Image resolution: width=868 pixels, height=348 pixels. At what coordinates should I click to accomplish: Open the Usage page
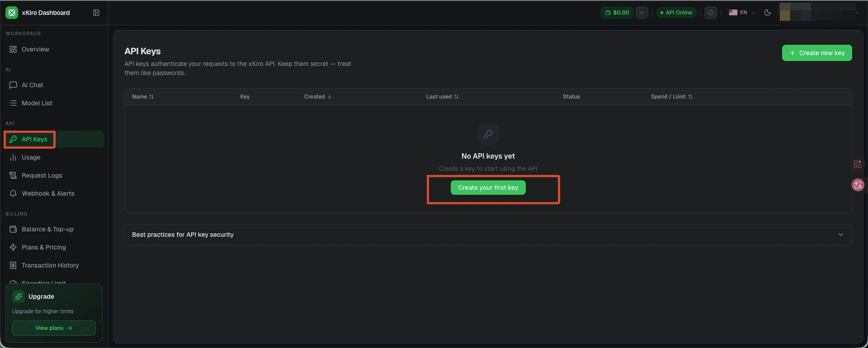(x=54, y=157)
